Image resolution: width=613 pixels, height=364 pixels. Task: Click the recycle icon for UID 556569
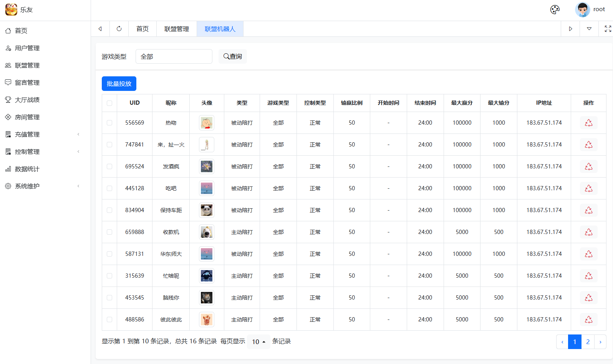coord(588,123)
